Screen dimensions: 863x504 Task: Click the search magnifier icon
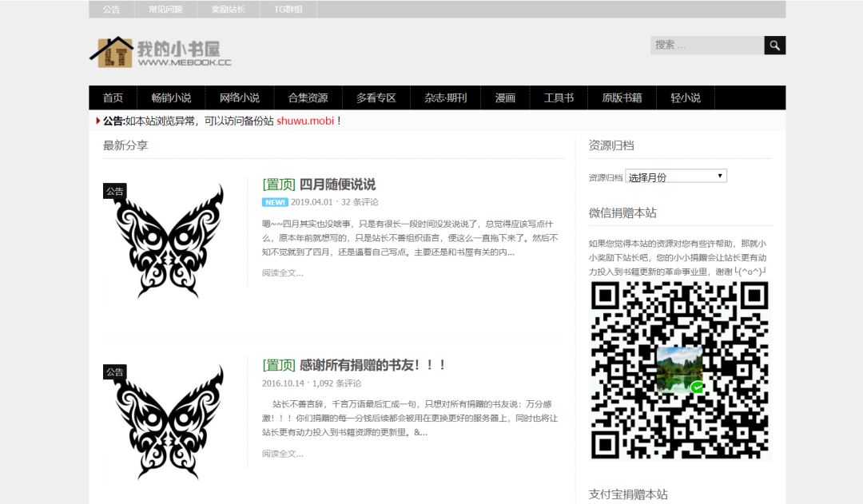pyautogui.click(x=774, y=46)
